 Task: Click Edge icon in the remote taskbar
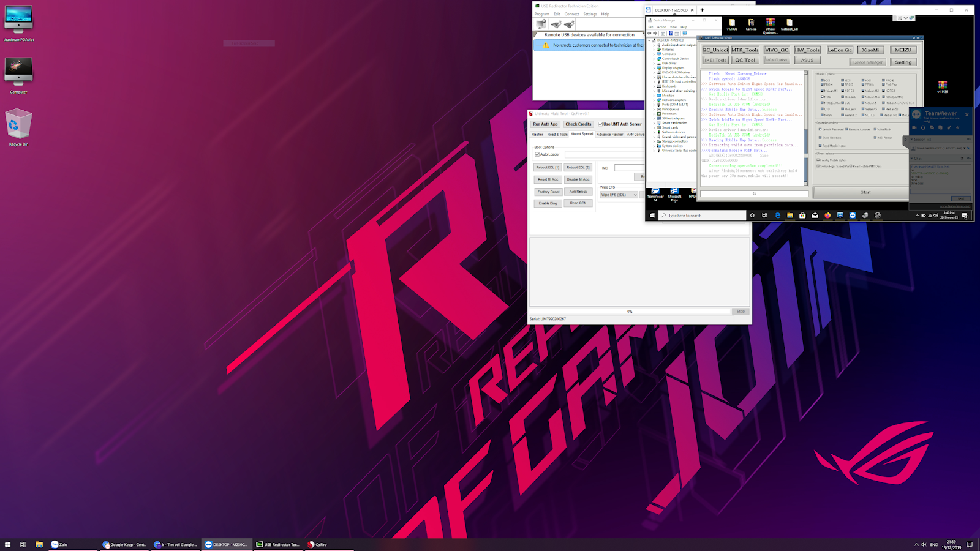pos(778,216)
